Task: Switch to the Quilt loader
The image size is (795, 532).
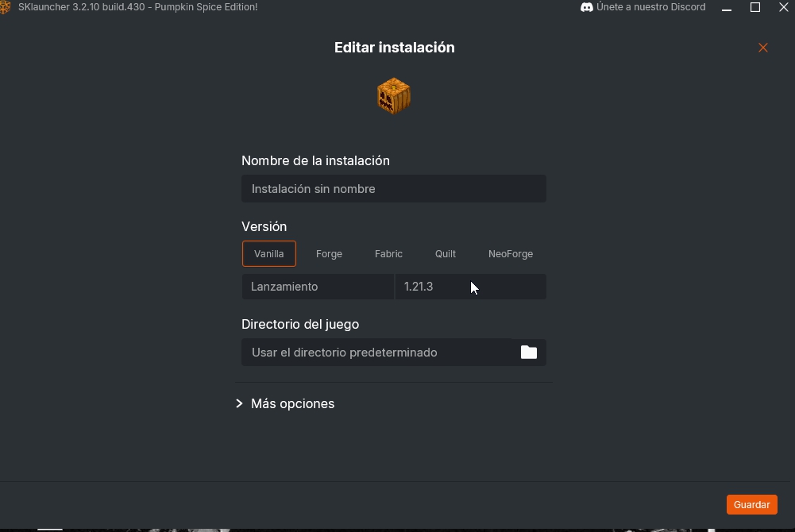Action: (445, 253)
